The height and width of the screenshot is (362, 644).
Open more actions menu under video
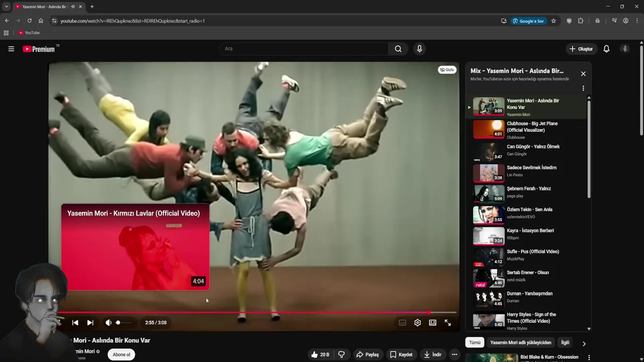[x=454, y=354]
